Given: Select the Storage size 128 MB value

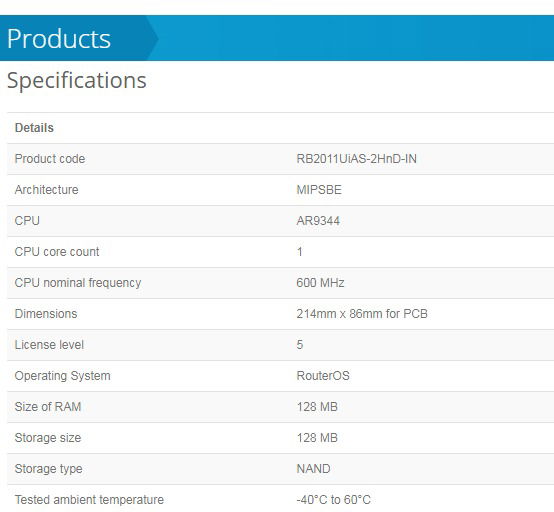Looking at the screenshot, I should [x=317, y=438].
